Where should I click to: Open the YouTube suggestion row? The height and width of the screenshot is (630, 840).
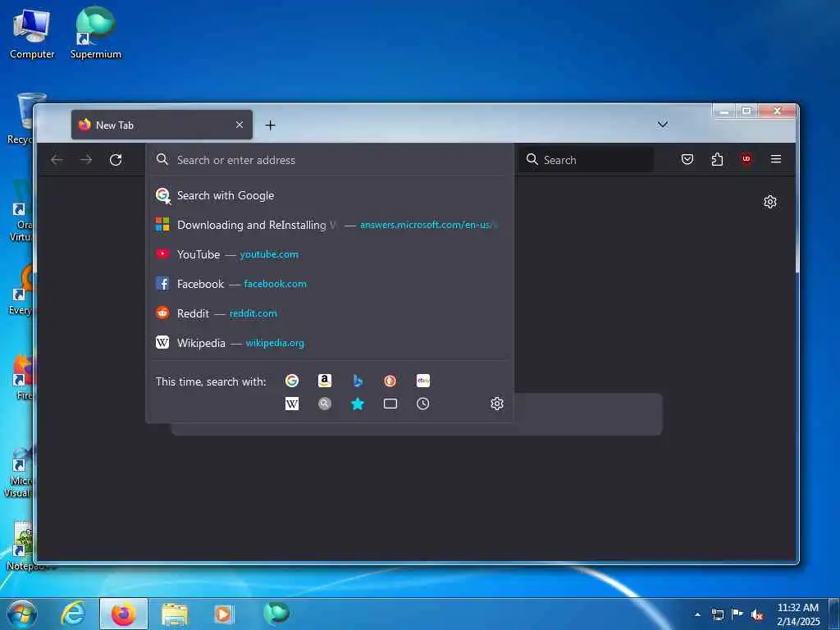pyautogui.click(x=330, y=254)
